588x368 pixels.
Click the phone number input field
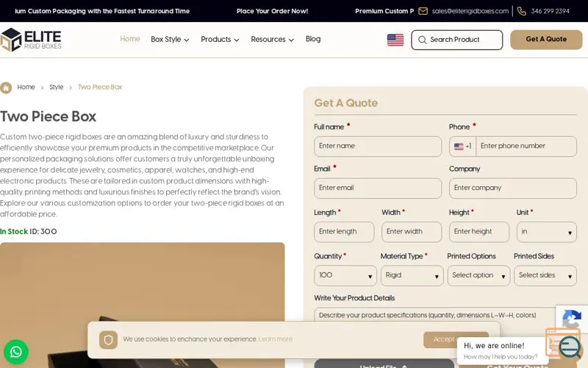point(526,146)
